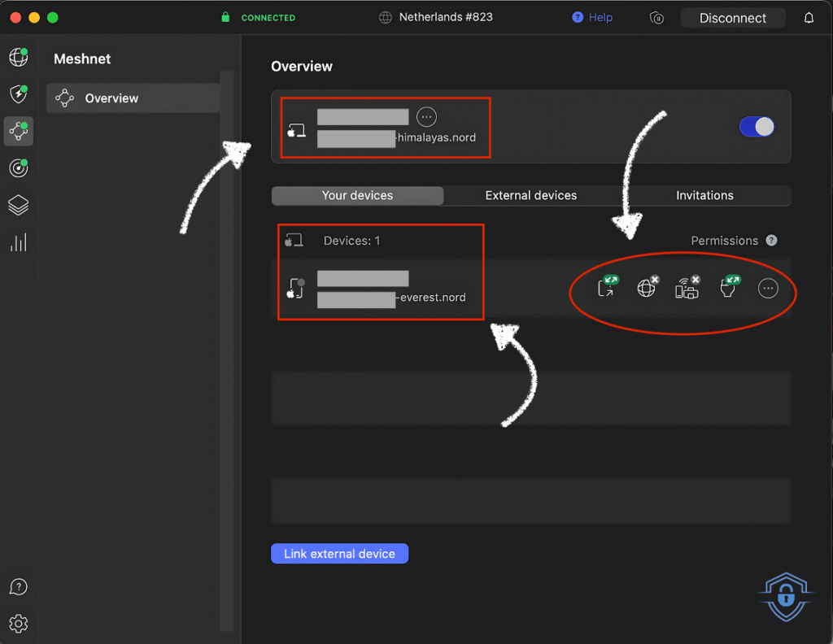Open the VPN globe tab in sidebar
The height and width of the screenshot is (644, 833).
[19, 57]
